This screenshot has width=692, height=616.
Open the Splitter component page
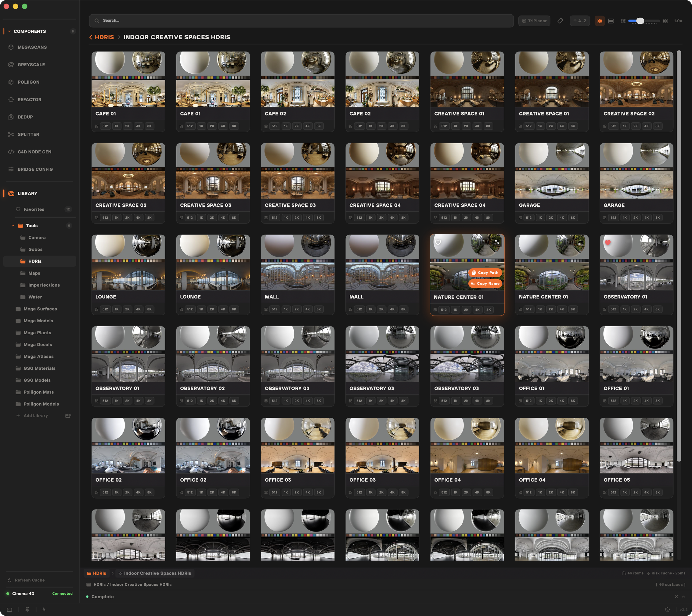(28, 134)
